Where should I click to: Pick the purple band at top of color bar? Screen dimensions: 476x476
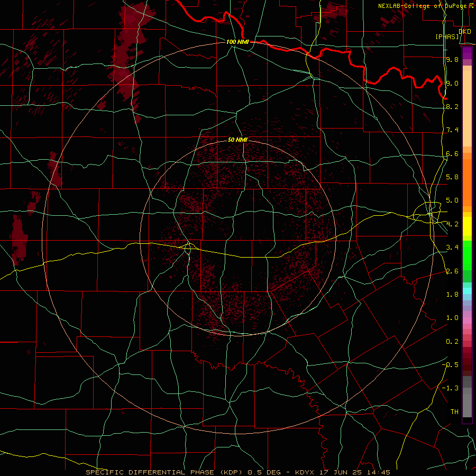point(467,53)
